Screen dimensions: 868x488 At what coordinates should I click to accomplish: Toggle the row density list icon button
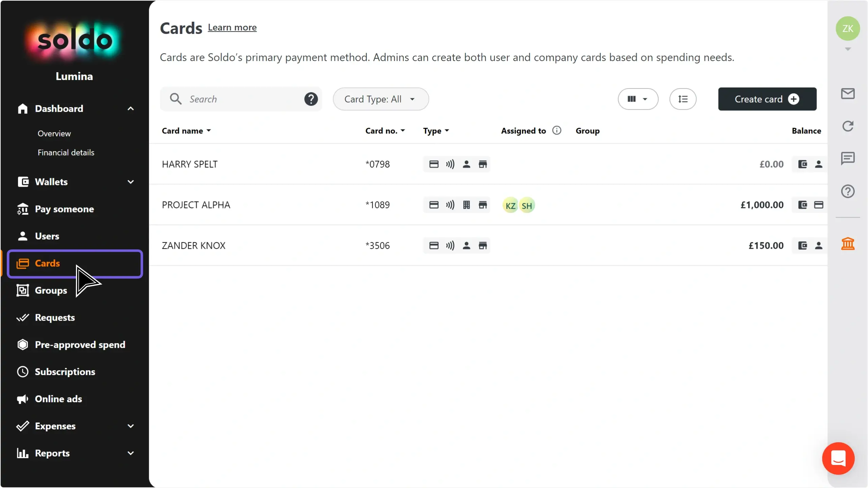point(683,99)
